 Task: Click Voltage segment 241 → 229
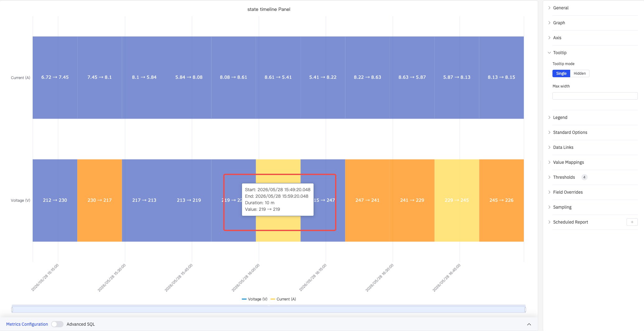(412, 200)
